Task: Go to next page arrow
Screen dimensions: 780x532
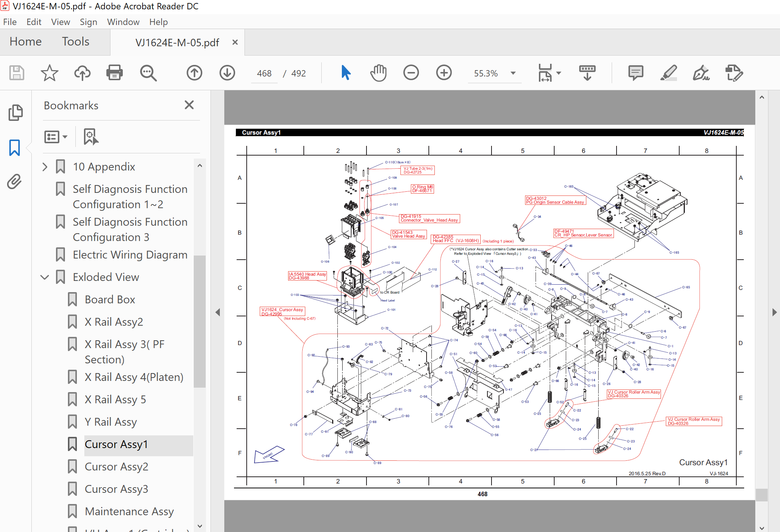Action: click(x=227, y=73)
